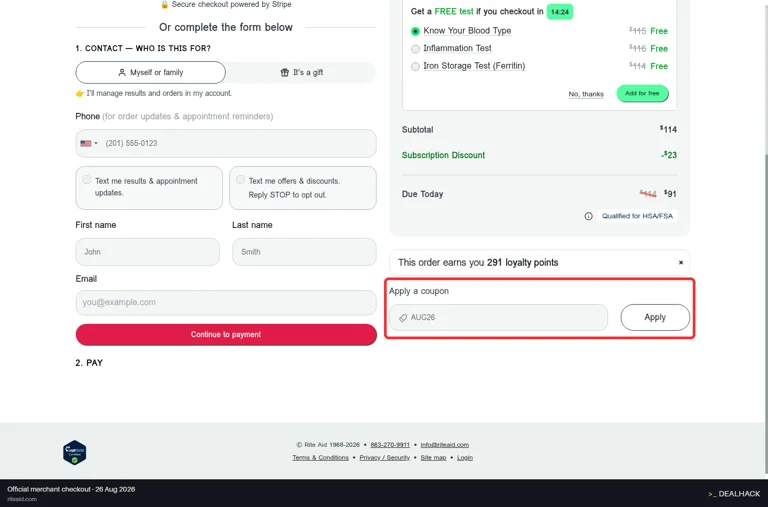
Task: Click the gift box icon
Action: pyautogui.click(x=285, y=72)
